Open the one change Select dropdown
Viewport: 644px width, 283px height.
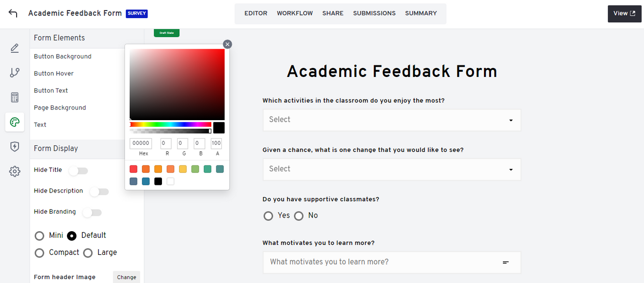[391, 169]
